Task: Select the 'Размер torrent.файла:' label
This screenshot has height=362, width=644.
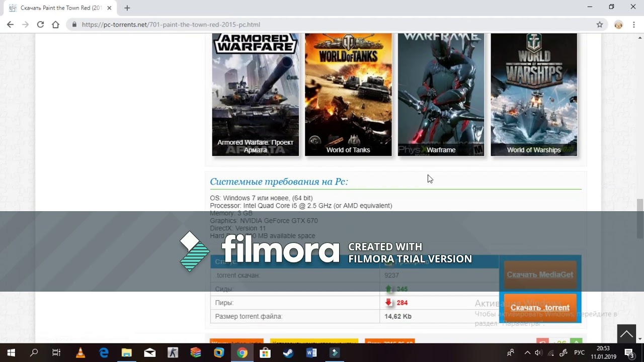Action: [x=249, y=316]
